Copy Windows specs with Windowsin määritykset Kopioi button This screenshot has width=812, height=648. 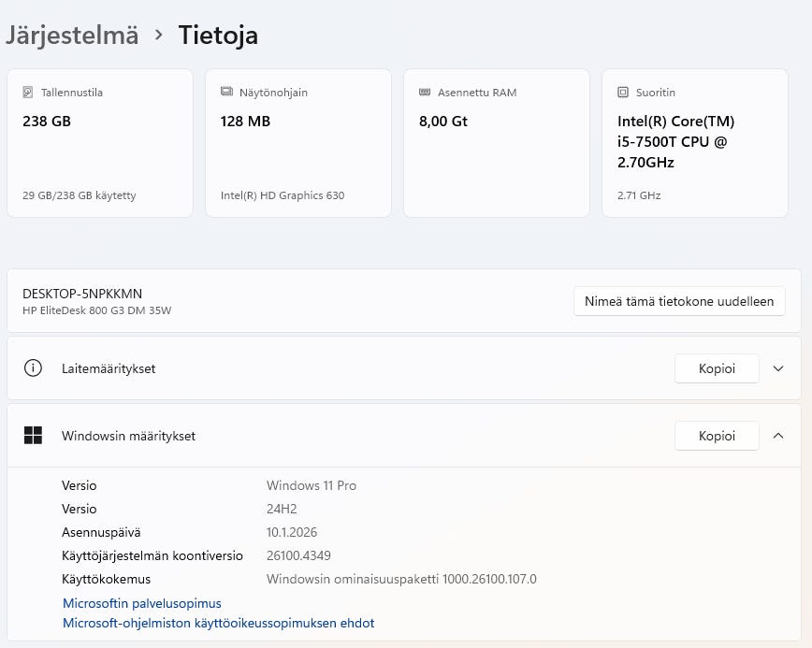(716, 436)
